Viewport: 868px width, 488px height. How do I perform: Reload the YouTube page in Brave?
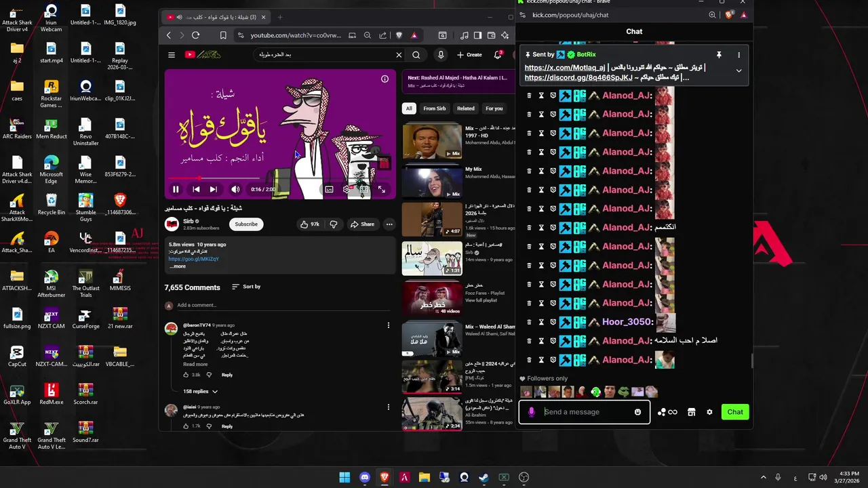(196, 35)
